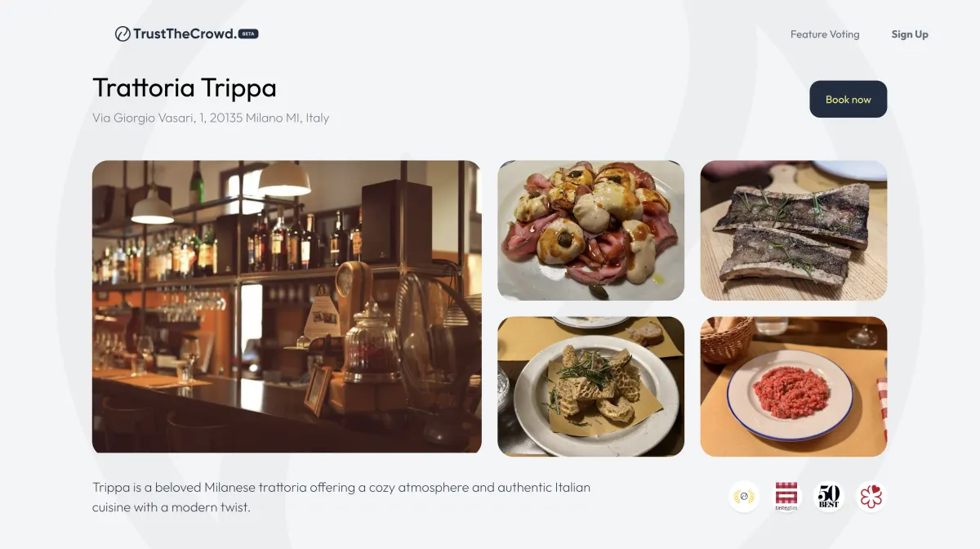The height and width of the screenshot is (549, 980).
Task: Click the Via Giorgio Vasari address text
Action: coord(211,118)
